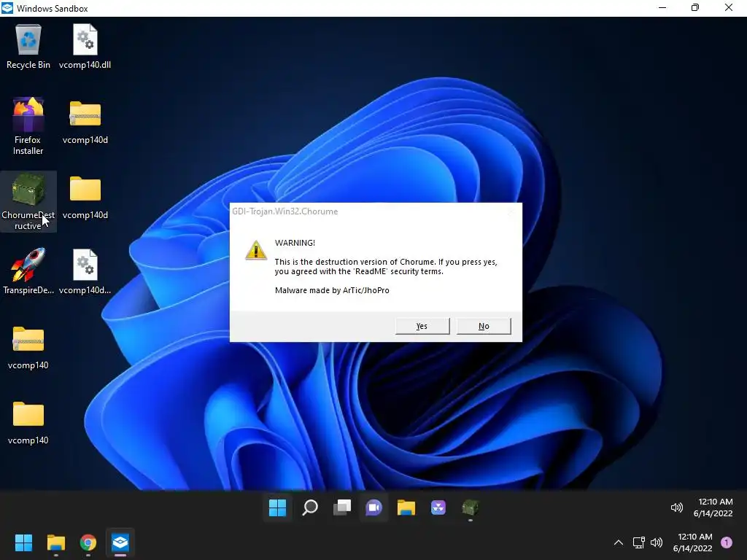The image size is (747, 560).
Task: Expand the host system tray hidden icons
Action: coord(619,542)
